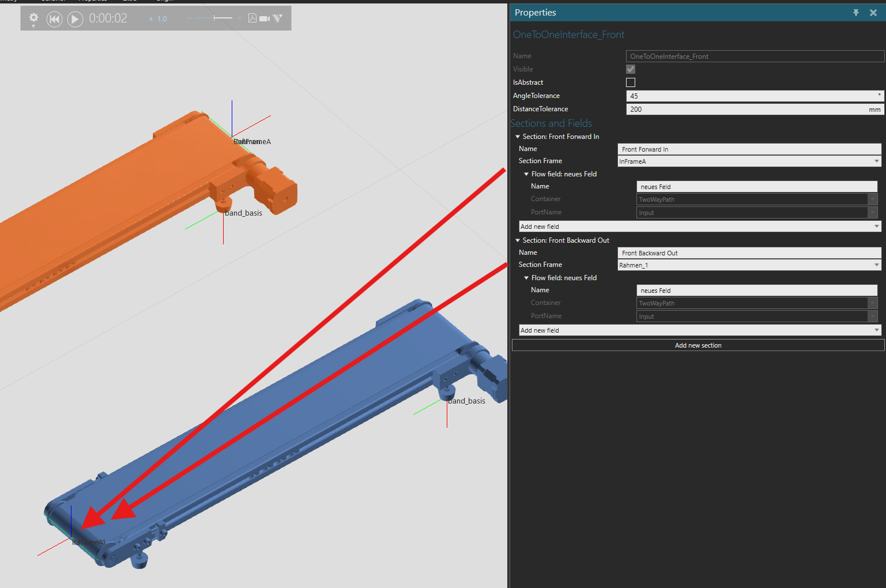This screenshot has height=588, width=886.
Task: Click the simulation speed slider handle
Action: click(x=214, y=18)
